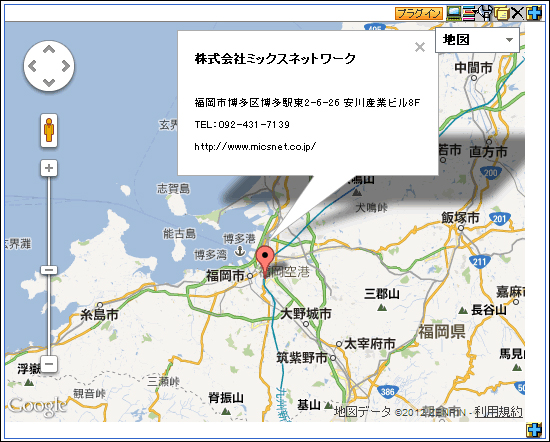
Task: Click the zoom slider handle
Action: 49,270
